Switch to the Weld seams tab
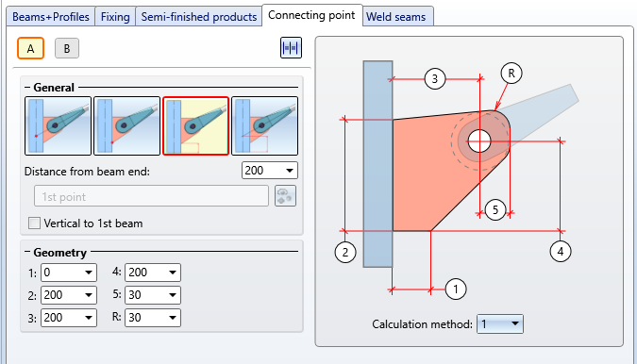The image size is (637, 364). 396,17
